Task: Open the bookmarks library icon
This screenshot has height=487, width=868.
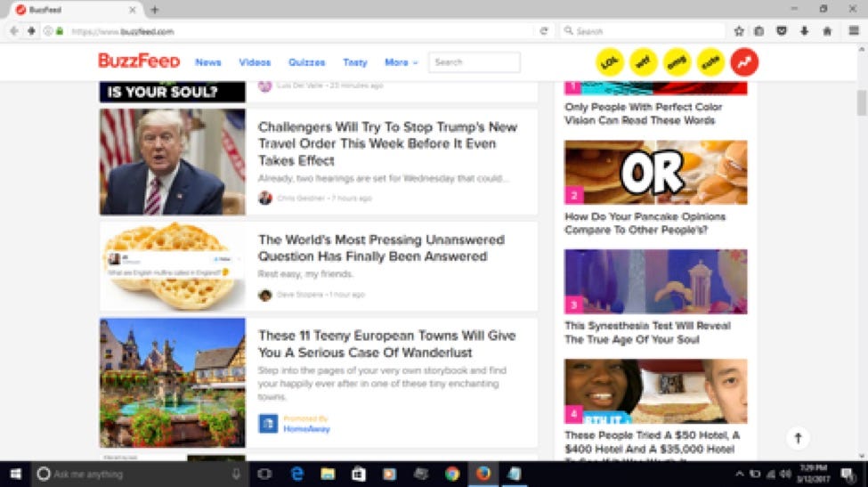Action: point(759,31)
